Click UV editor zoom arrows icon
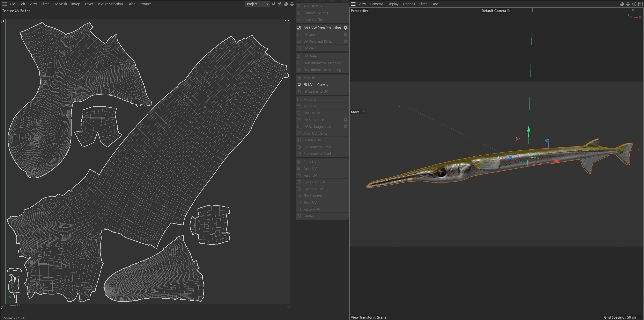644x320 pixels. 292,4
